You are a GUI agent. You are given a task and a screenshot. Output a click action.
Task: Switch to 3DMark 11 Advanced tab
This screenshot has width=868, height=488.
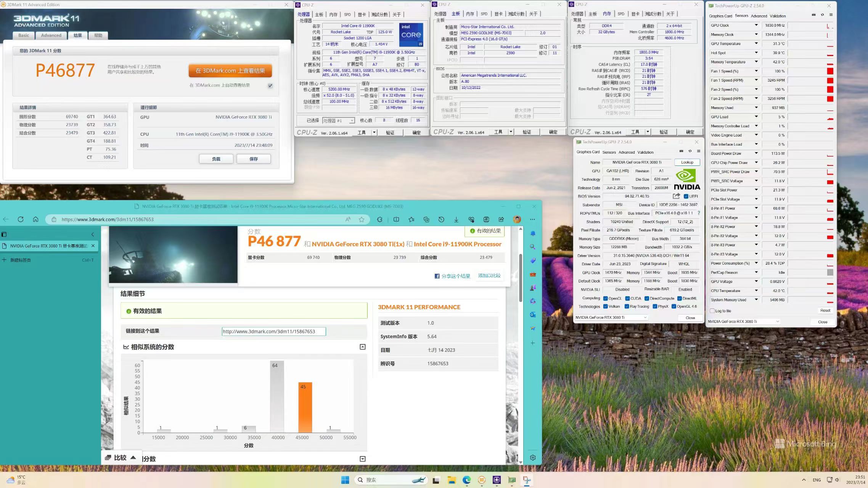[51, 35]
